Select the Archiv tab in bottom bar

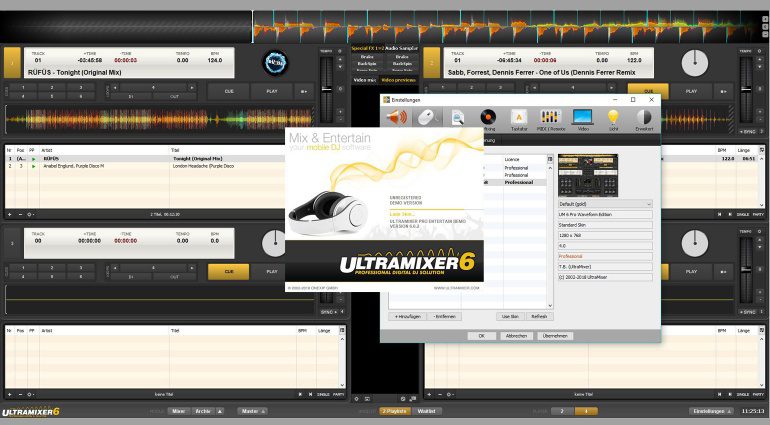(x=205, y=411)
